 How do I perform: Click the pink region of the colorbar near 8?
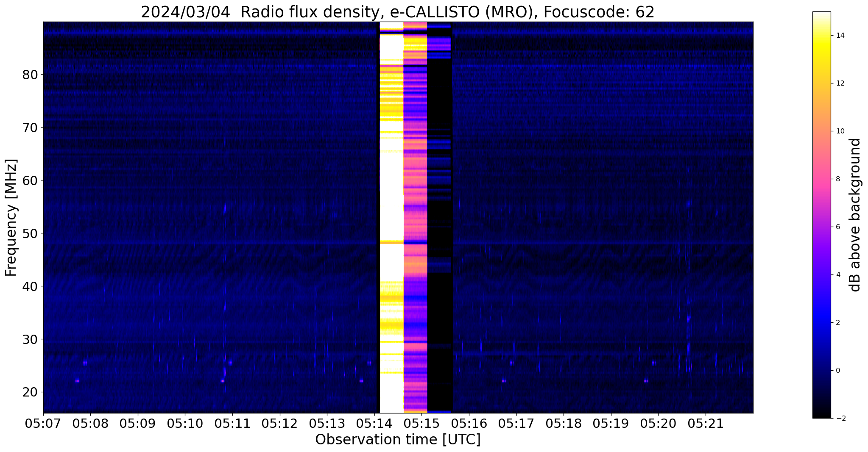click(821, 179)
